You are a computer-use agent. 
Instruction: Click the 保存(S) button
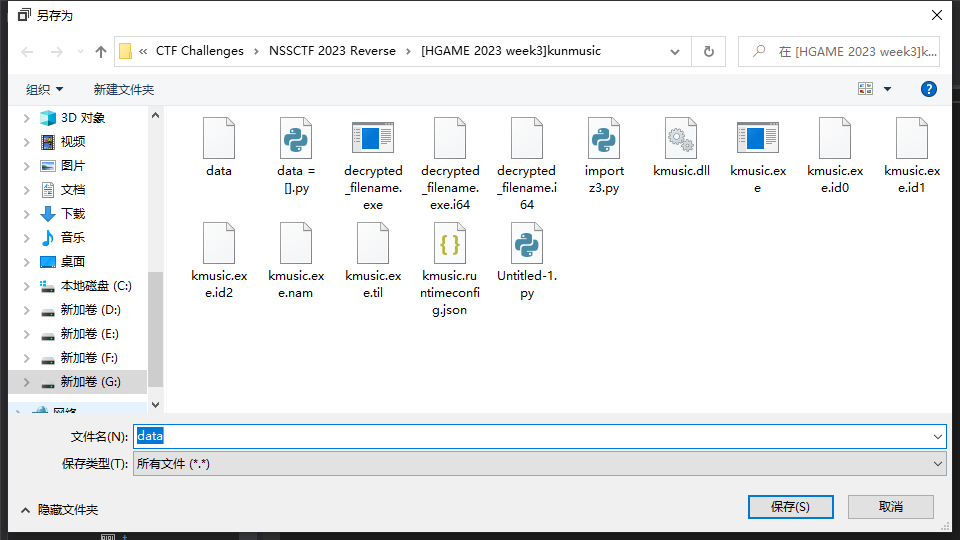[x=790, y=507]
